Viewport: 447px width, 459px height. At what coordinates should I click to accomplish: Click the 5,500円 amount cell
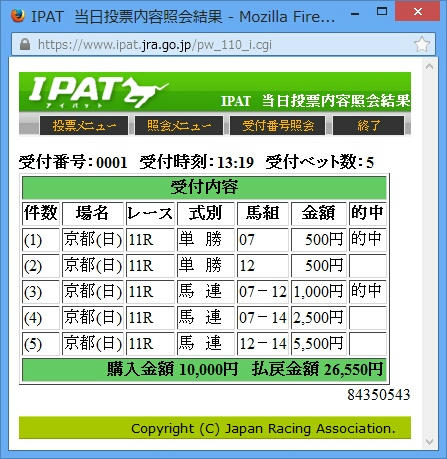[x=319, y=344]
